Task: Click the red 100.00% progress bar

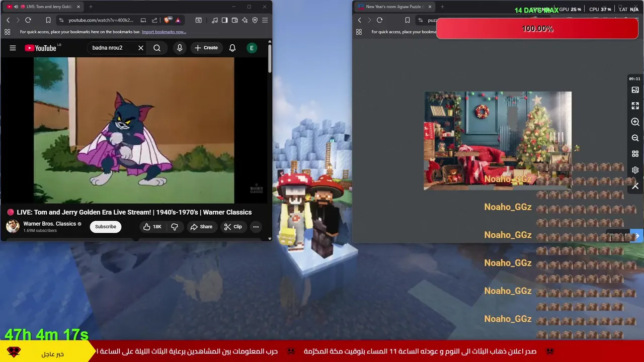Action: pos(537,29)
